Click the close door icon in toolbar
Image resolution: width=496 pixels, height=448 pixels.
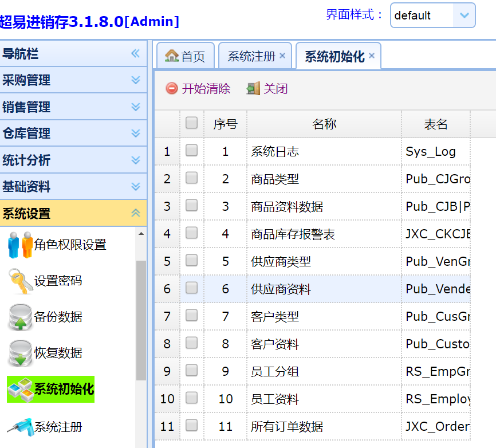coord(253,89)
